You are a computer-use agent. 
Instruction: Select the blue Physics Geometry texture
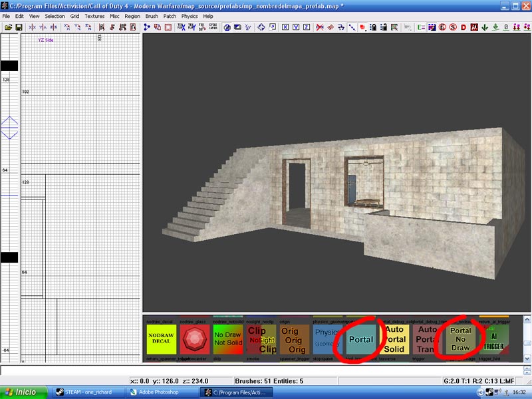tap(327, 339)
